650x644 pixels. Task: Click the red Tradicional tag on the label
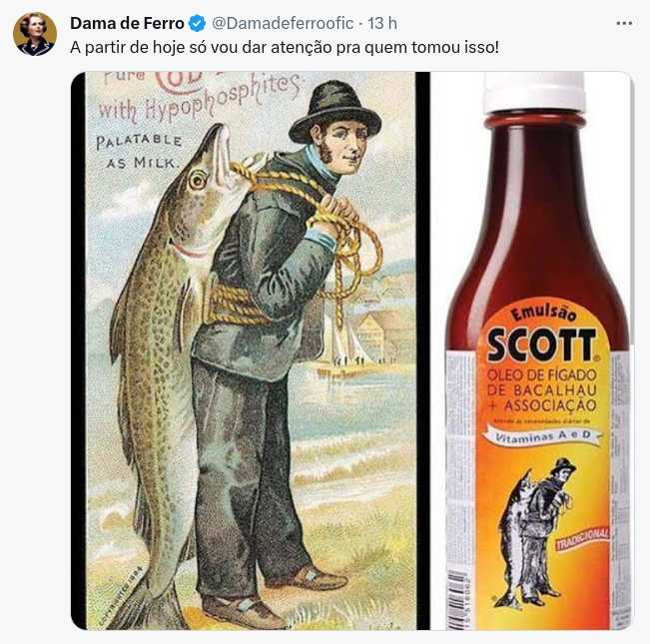coord(582,538)
